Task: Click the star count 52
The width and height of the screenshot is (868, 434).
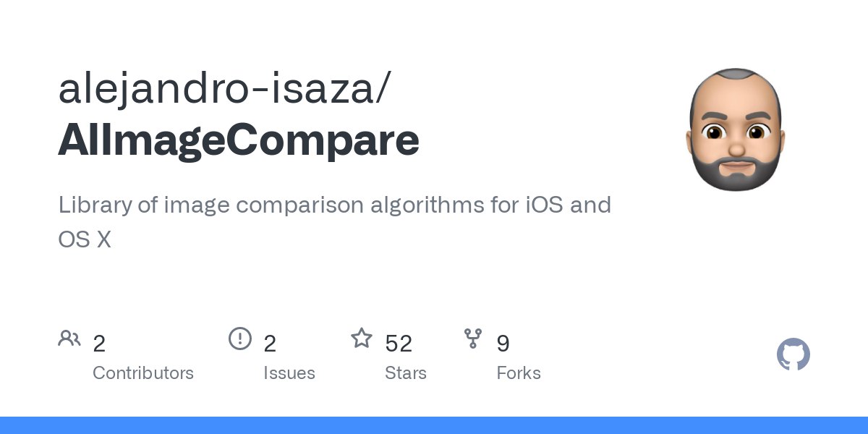Action: coord(399,344)
